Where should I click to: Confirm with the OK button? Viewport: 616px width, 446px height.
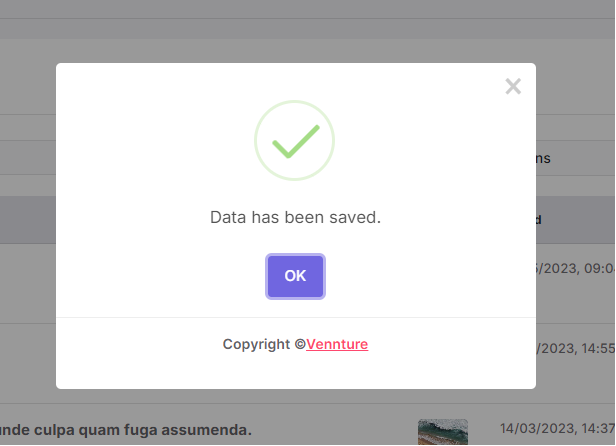point(295,276)
